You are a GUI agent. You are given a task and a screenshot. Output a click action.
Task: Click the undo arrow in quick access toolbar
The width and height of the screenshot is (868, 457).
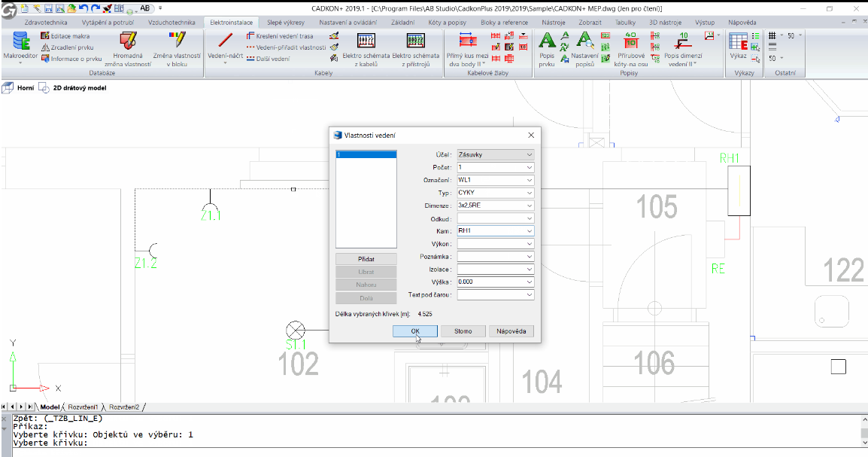point(83,8)
